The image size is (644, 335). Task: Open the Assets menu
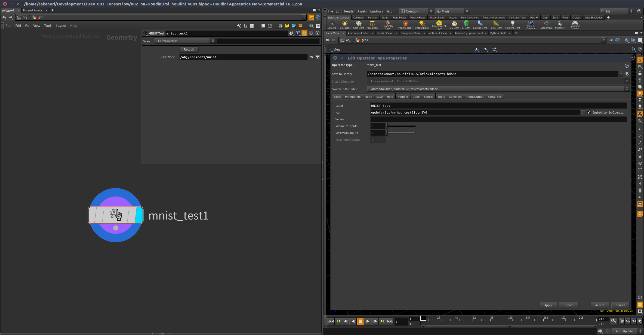coord(362,11)
